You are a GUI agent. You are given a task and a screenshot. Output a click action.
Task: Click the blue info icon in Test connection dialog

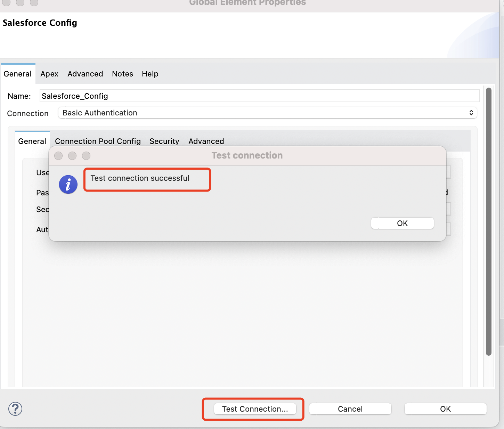[68, 184]
